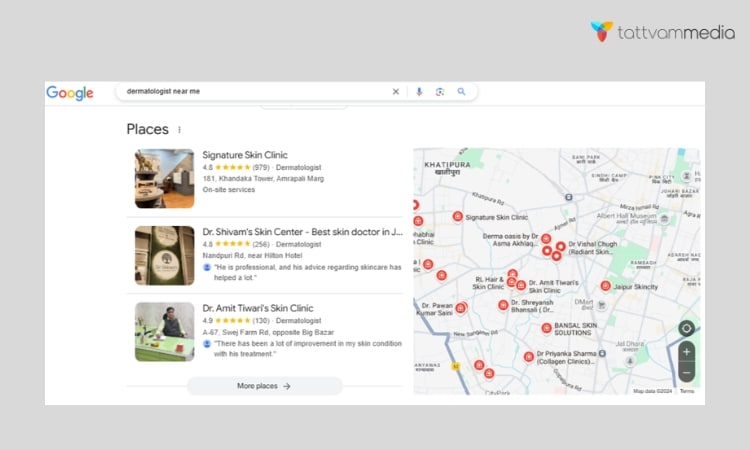Click the Jal Dhara marker on map

coord(630,361)
